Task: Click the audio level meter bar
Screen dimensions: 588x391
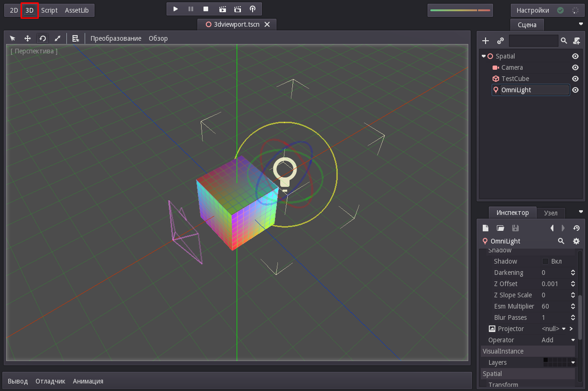Action: 460,10
